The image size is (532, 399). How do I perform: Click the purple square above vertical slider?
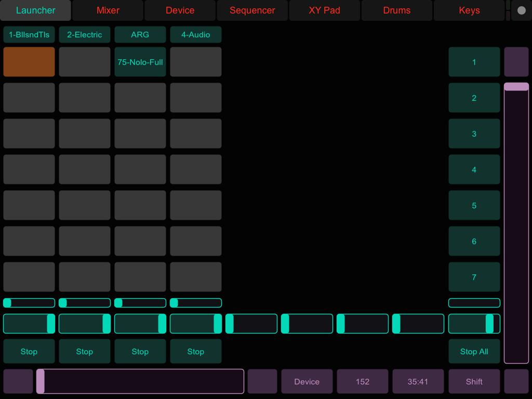click(516, 62)
